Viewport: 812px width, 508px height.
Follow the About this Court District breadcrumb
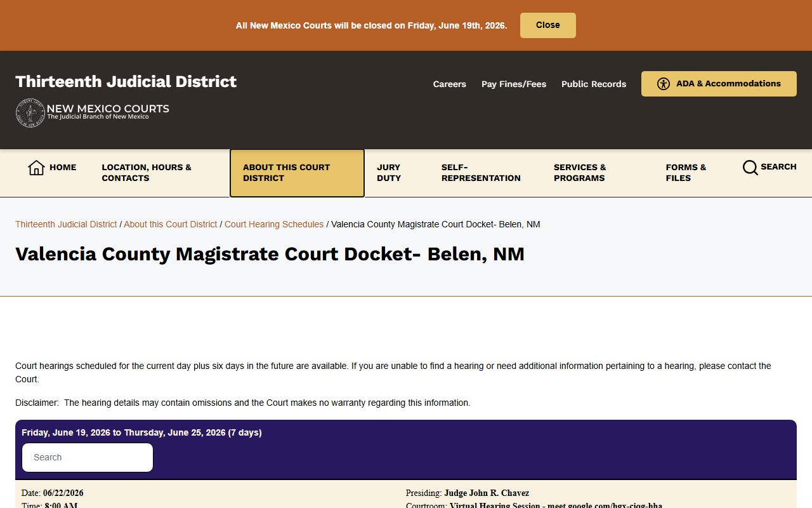pos(171,224)
